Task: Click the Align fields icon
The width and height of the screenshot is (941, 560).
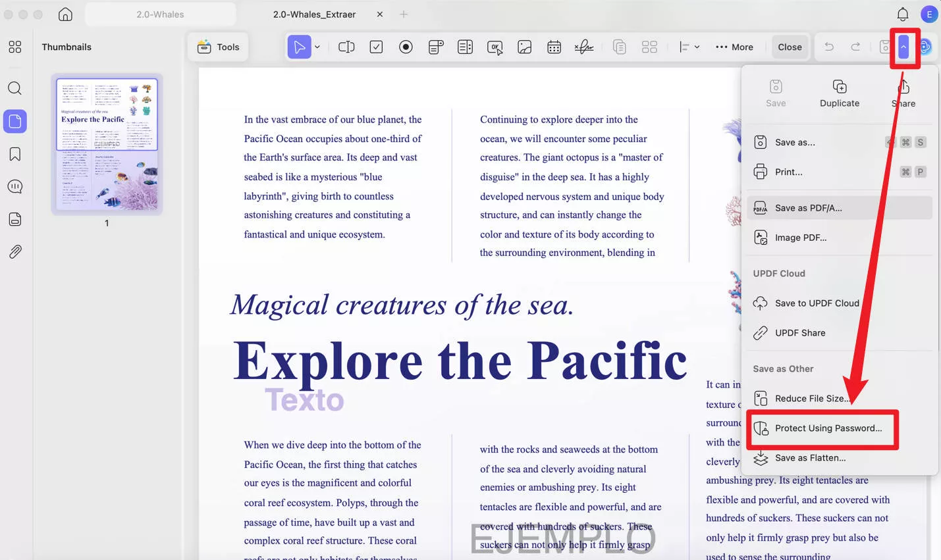Action: [x=684, y=47]
